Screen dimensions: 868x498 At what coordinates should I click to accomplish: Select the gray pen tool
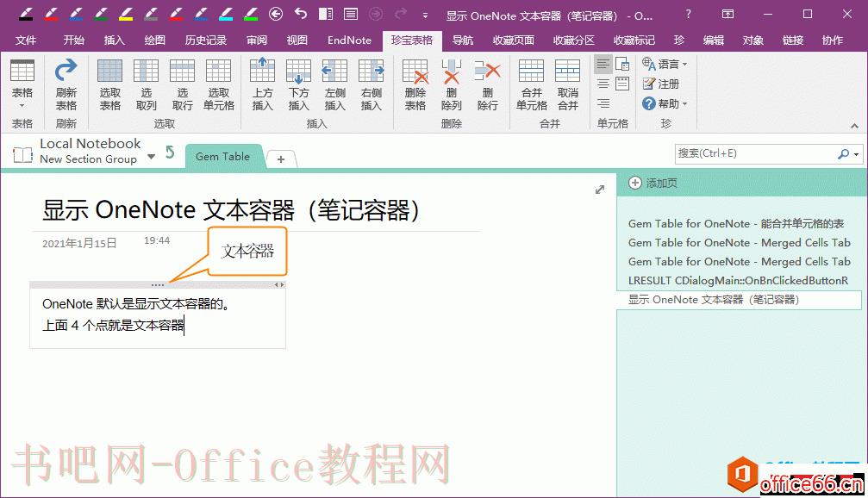pyautogui.click(x=151, y=13)
